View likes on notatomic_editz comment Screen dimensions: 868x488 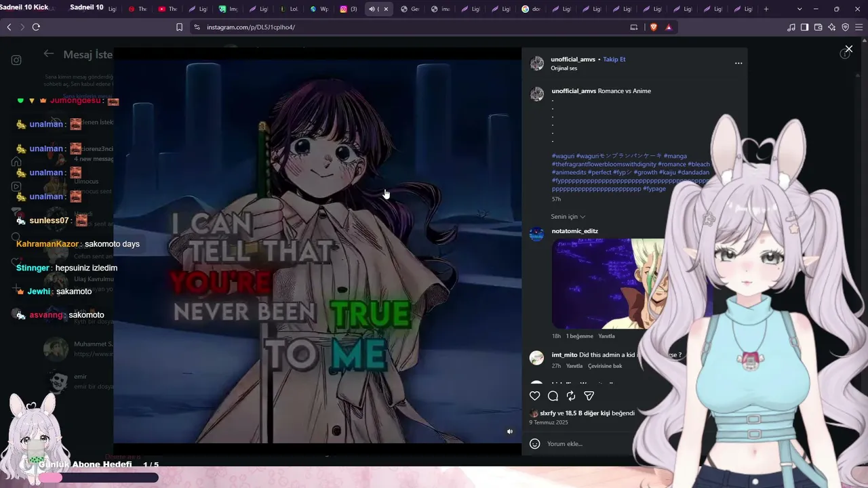[x=580, y=336]
